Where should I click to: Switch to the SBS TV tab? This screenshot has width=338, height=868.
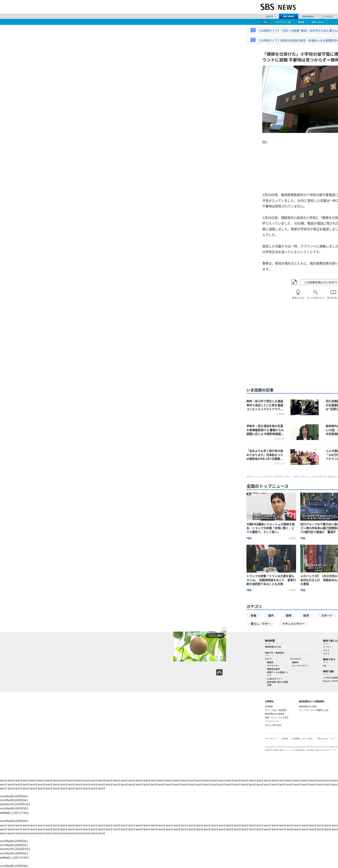pos(269,17)
